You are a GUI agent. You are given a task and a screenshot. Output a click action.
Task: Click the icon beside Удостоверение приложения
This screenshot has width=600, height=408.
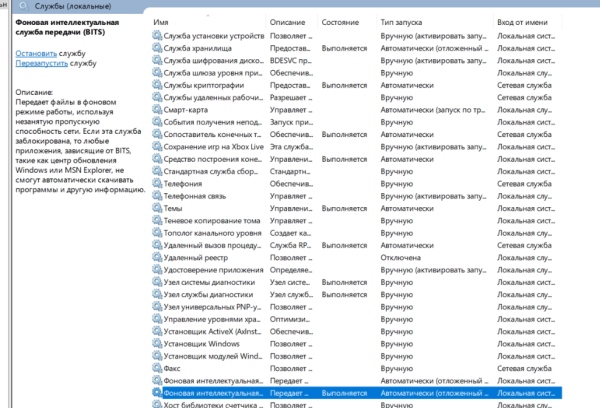pyautogui.click(x=157, y=270)
